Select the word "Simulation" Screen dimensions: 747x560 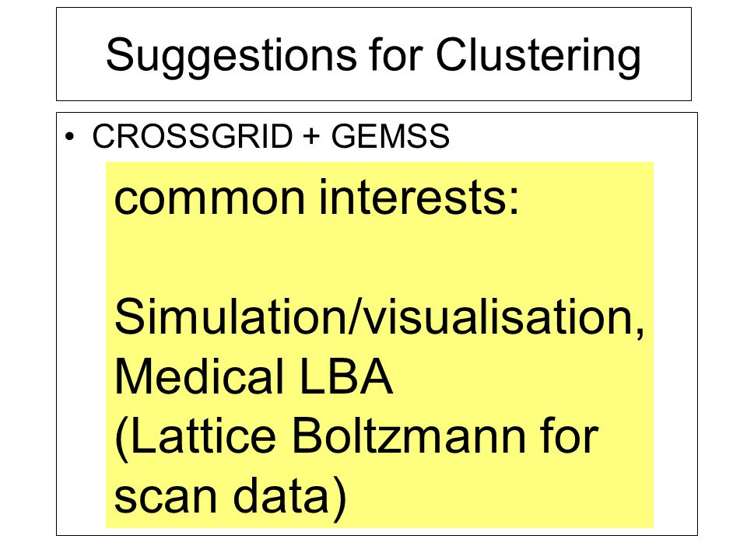230,317
